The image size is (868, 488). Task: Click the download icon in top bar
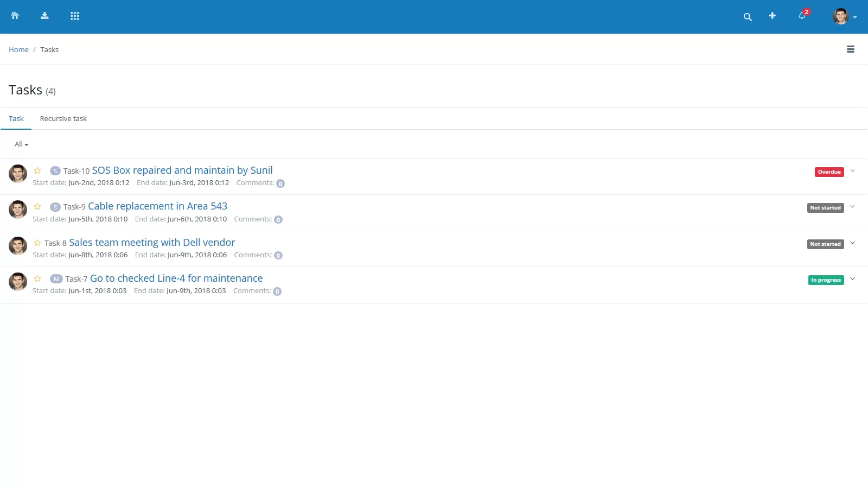[44, 16]
